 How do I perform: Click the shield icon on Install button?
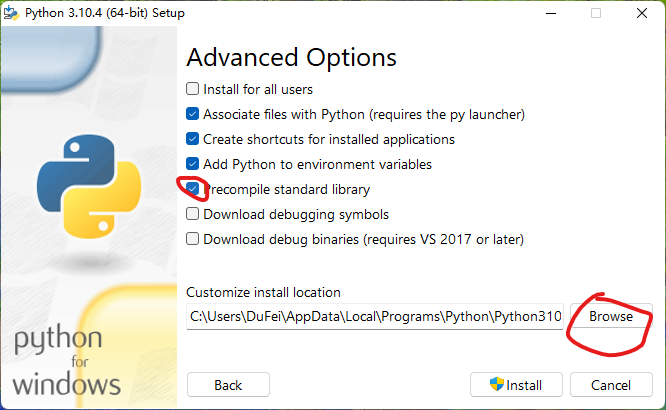click(496, 385)
